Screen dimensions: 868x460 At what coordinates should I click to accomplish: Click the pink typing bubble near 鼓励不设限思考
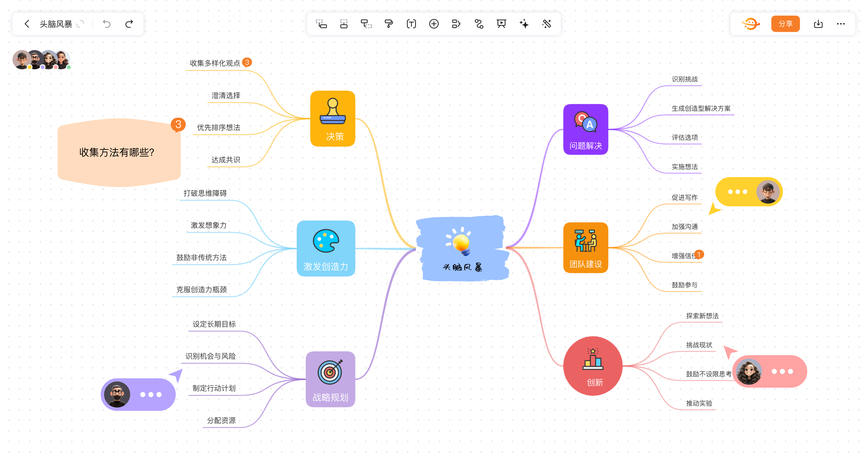(x=770, y=371)
